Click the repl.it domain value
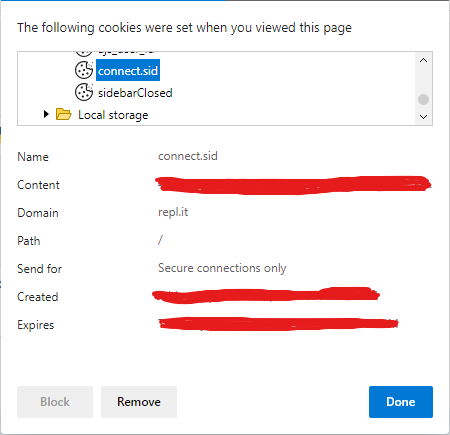The height and width of the screenshot is (435, 450). click(173, 212)
